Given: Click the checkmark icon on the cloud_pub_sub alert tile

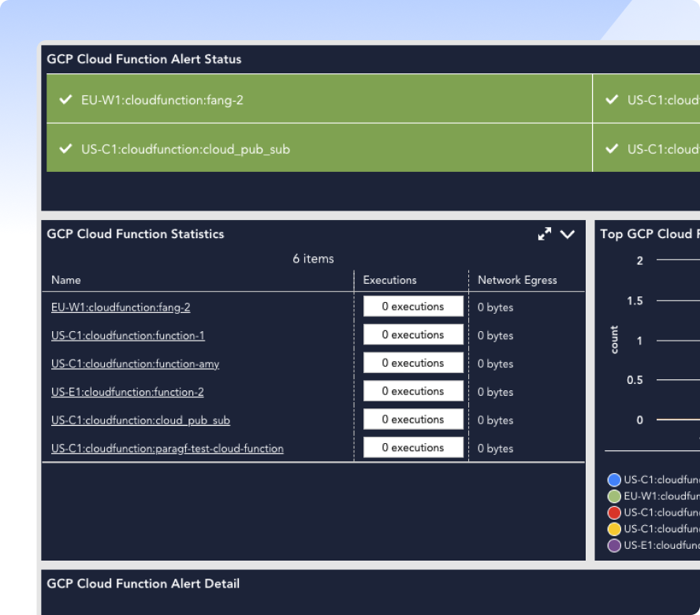Looking at the screenshot, I should [65, 148].
